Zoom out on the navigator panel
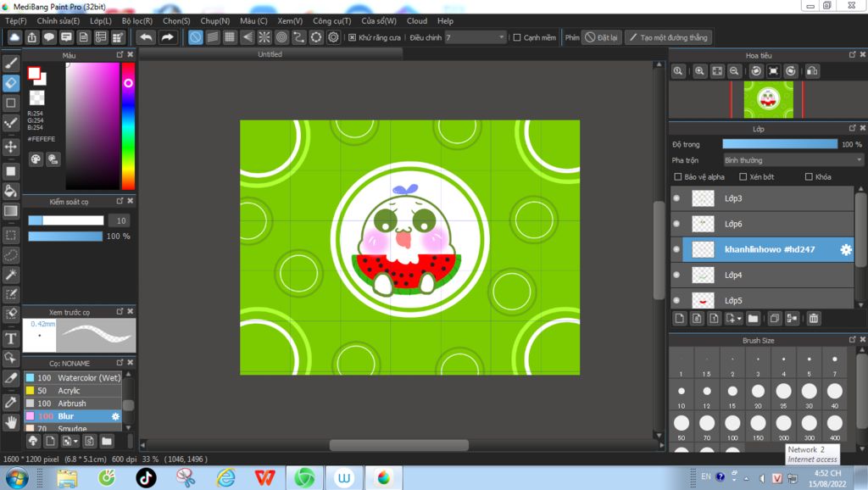Image resolution: width=868 pixels, height=490 pixels. (x=734, y=71)
